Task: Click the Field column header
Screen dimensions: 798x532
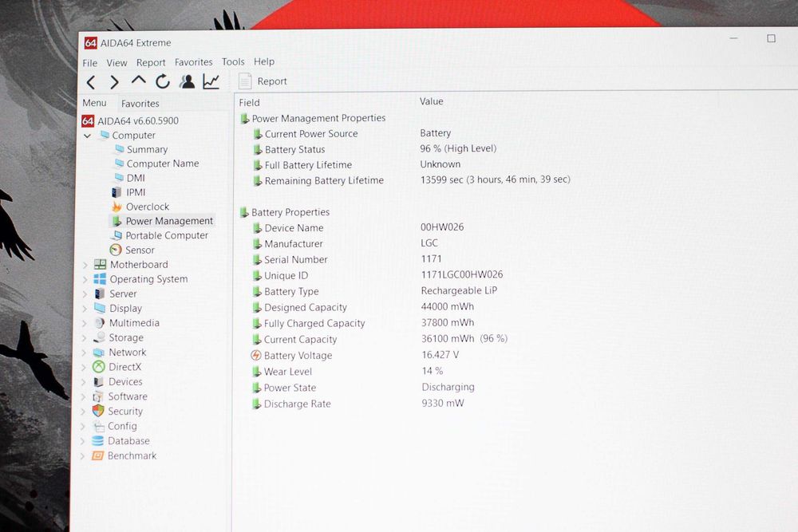Action: (249, 103)
